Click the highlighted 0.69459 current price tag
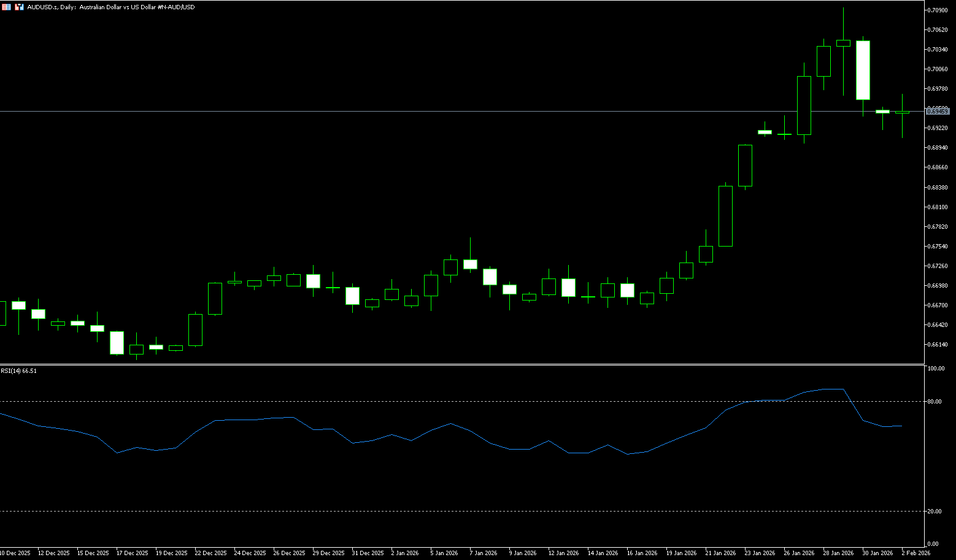This screenshot has height=560, width=956. (x=938, y=111)
